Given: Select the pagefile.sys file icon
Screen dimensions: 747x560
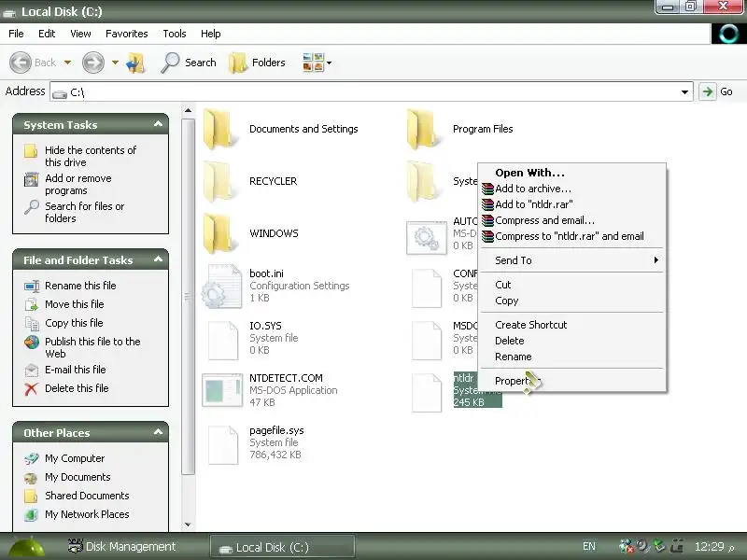Looking at the screenshot, I should [x=223, y=444].
